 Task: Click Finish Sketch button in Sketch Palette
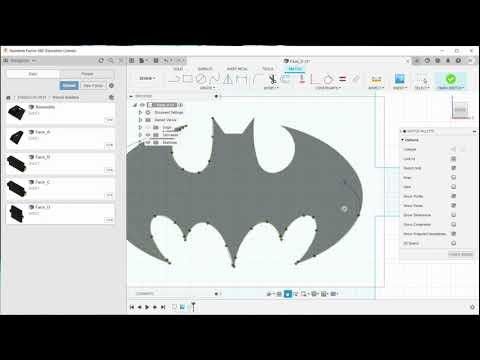click(x=460, y=254)
